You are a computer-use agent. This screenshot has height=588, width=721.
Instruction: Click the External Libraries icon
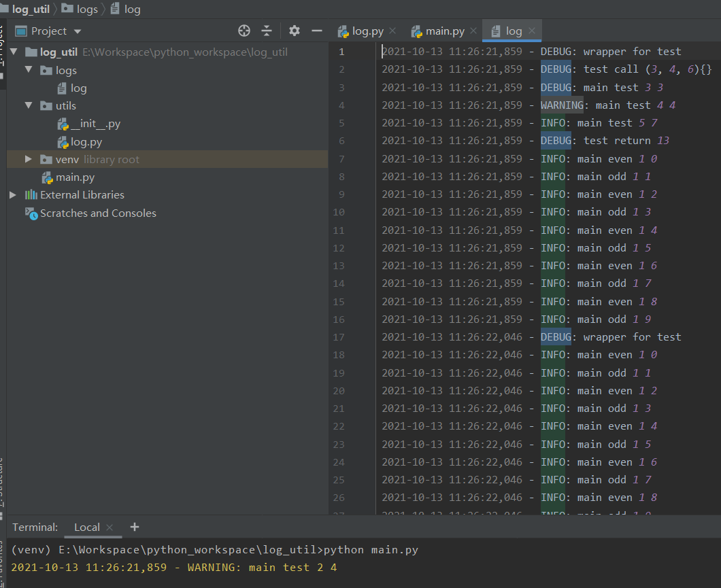pos(31,195)
